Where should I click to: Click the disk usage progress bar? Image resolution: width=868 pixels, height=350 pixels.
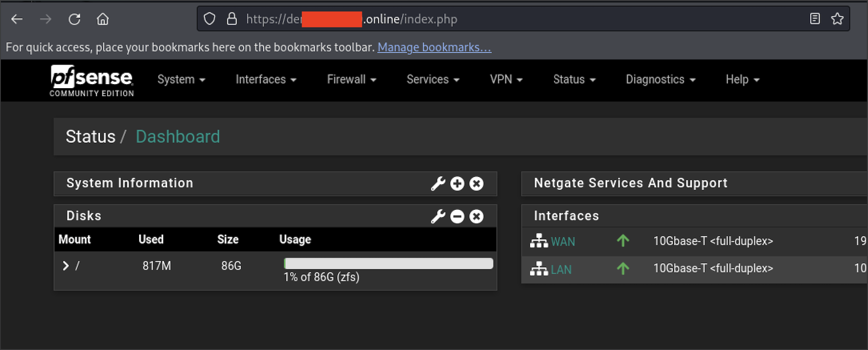point(389,264)
